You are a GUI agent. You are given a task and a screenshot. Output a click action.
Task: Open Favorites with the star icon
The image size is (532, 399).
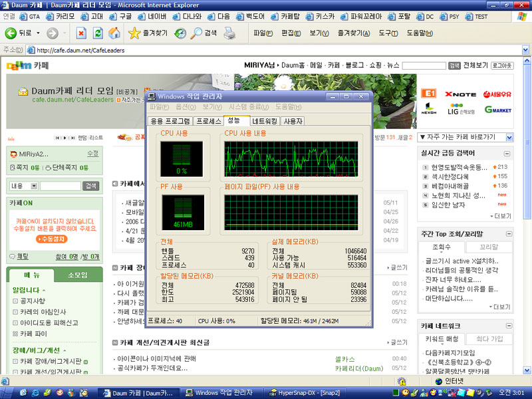point(134,33)
